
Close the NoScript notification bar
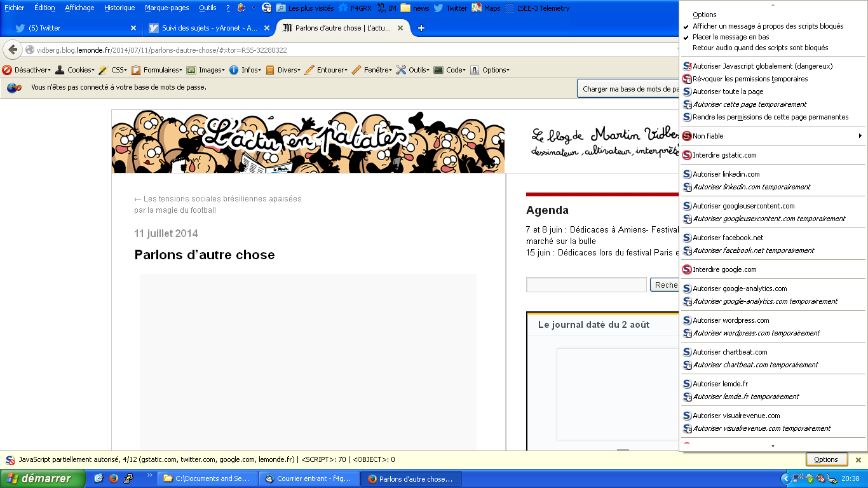[x=858, y=459]
